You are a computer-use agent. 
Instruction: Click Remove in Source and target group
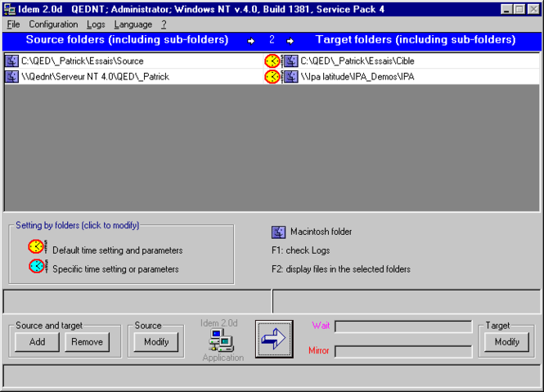click(x=87, y=342)
